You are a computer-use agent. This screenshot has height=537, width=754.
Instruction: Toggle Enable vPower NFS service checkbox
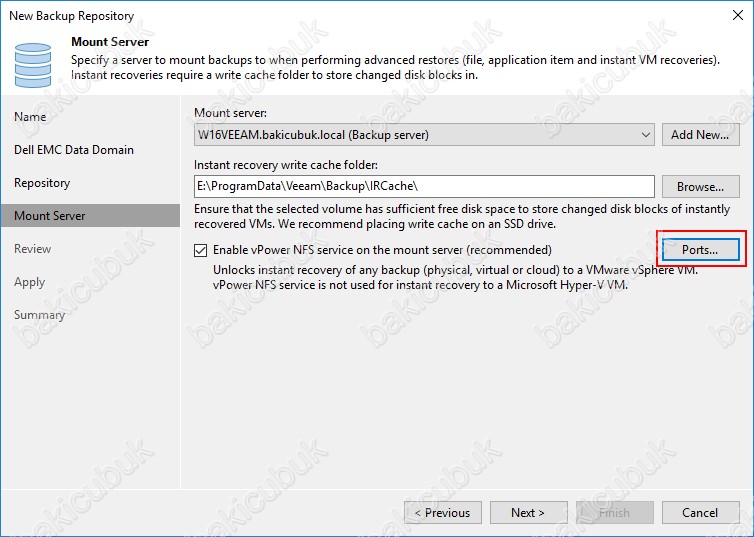pyautogui.click(x=201, y=250)
